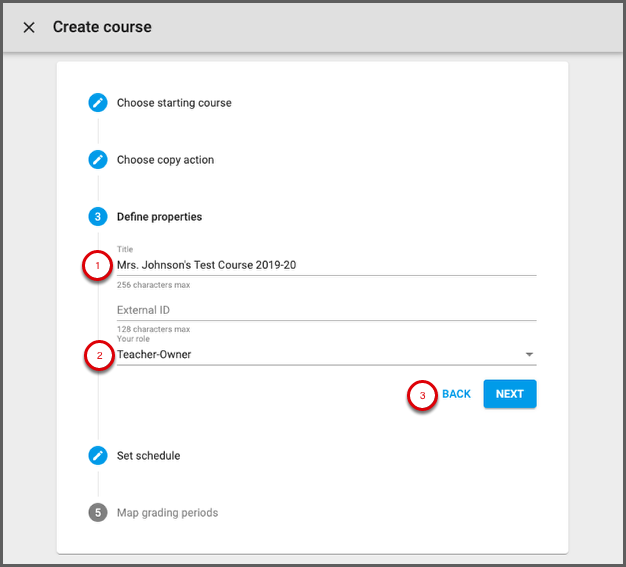Expand the role list using the arrow
Screen dimensions: 626x567
coord(529,355)
